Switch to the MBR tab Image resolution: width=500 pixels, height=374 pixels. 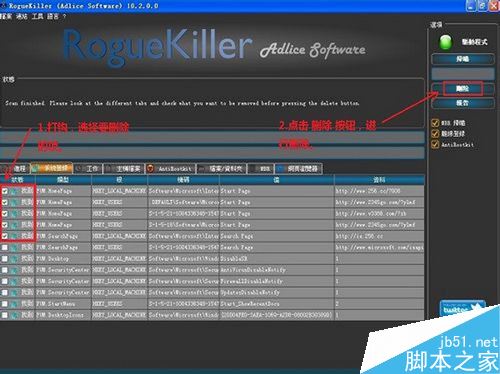pyautogui.click(x=261, y=169)
